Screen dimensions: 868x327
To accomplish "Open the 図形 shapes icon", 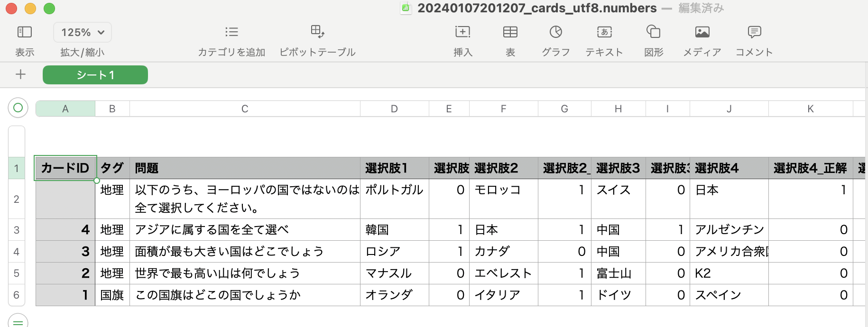I will 653,31.
